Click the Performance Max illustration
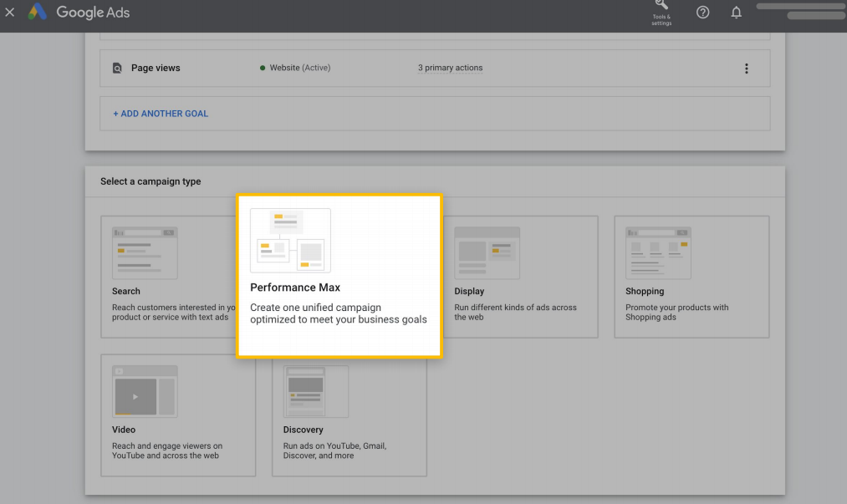The width and height of the screenshot is (847, 504). pos(291,241)
